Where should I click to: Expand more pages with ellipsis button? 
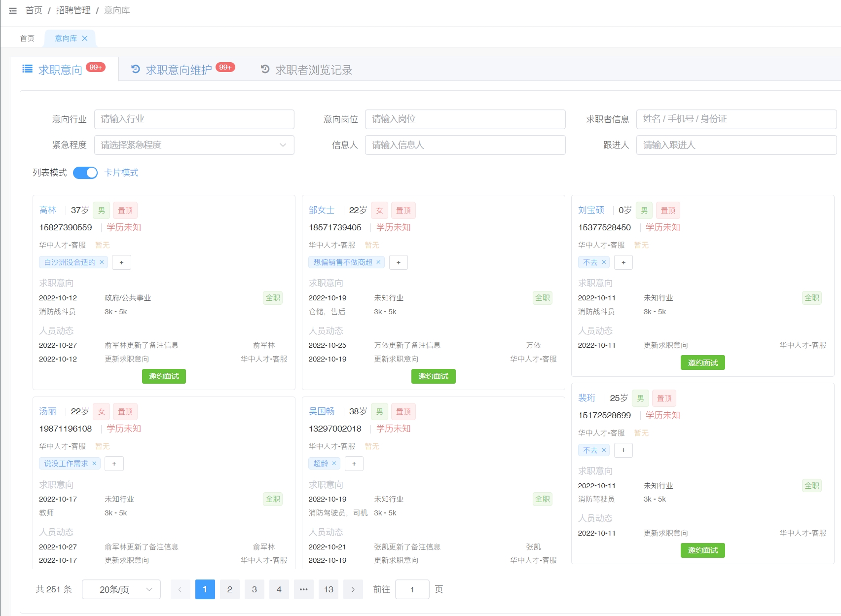coord(303,589)
